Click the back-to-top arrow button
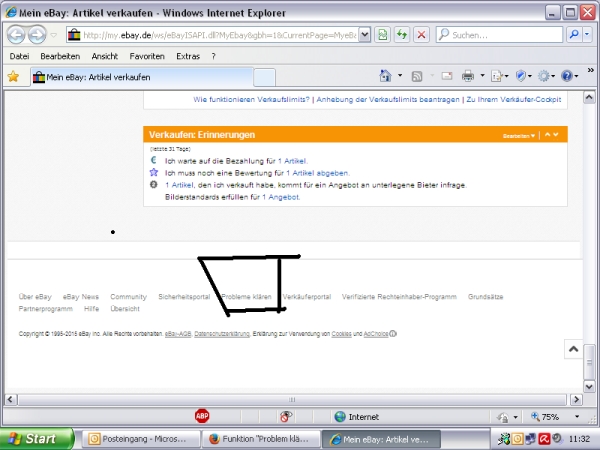600x450 pixels. click(x=573, y=349)
